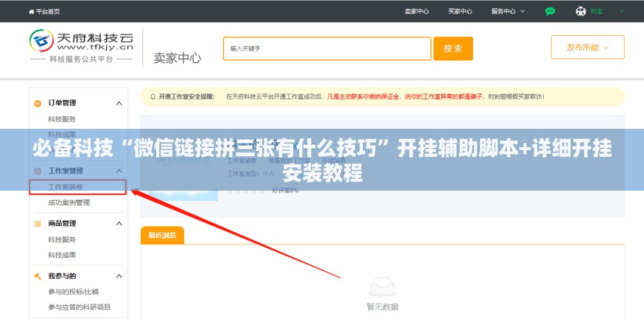Collapse the 我参与的 section chevron
Viewport: 644px width, 320px height.
[x=119, y=276]
